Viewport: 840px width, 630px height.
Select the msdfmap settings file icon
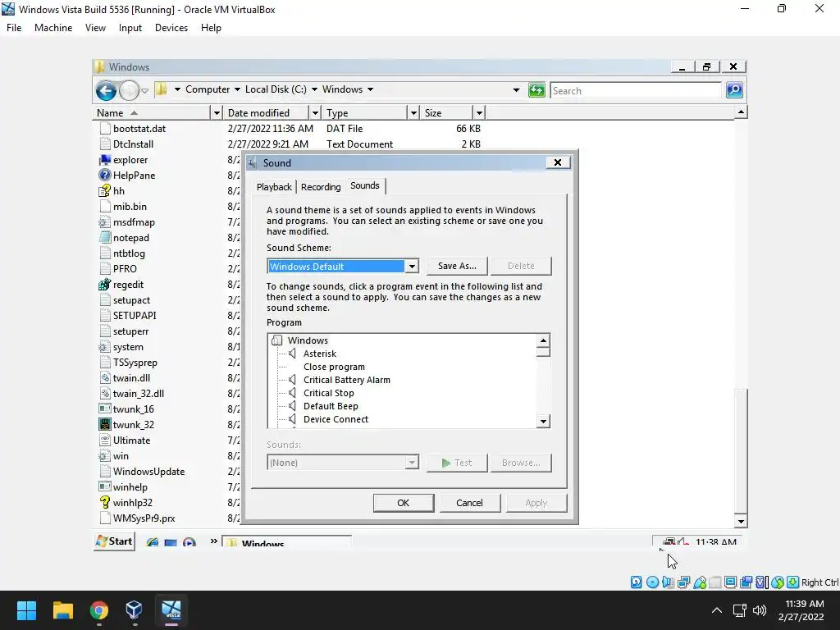click(x=105, y=221)
